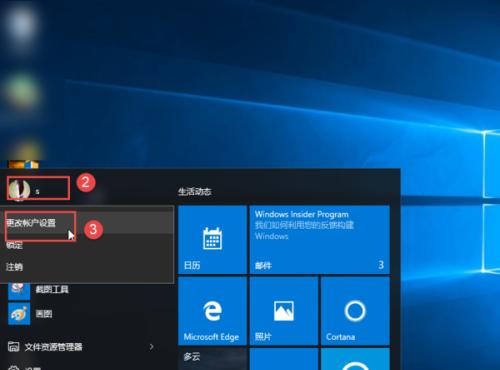Click the 截图工具 label text
Viewport: 500px width, 370px height.
point(52,289)
